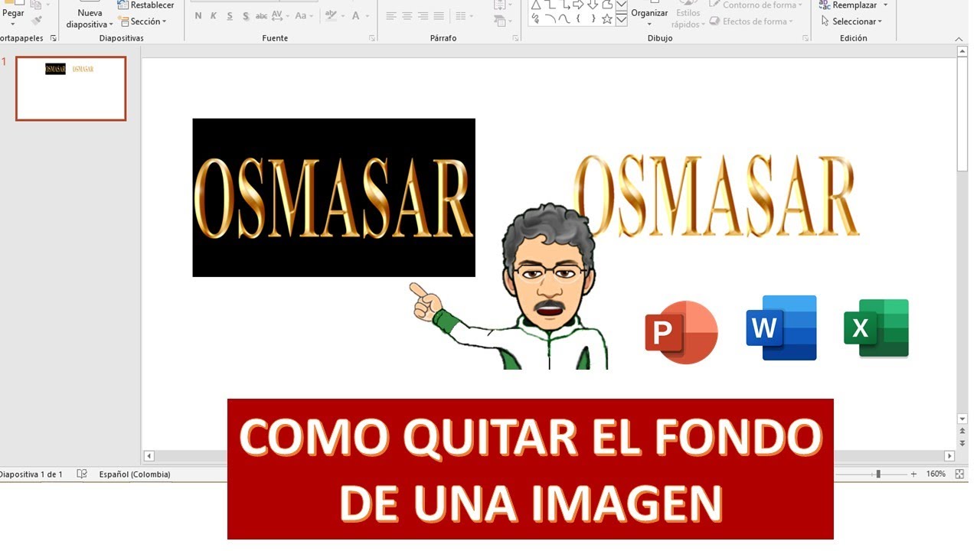Select the right block arrow shape
Viewport: 980px width, 551px height.
point(578,5)
